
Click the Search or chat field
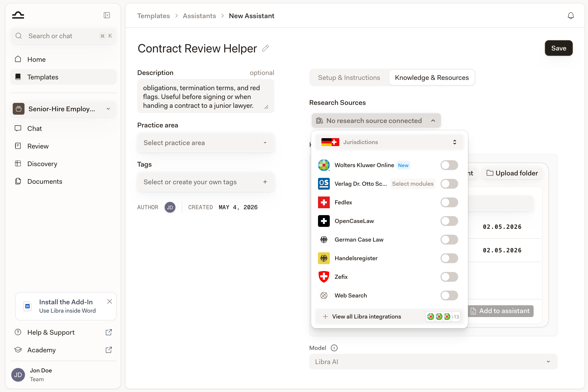(x=63, y=36)
